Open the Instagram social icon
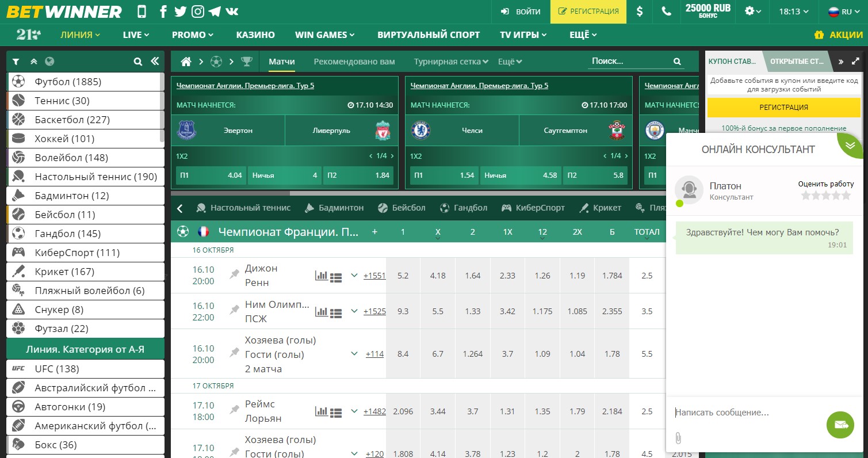This screenshot has height=458, width=868. (x=198, y=12)
